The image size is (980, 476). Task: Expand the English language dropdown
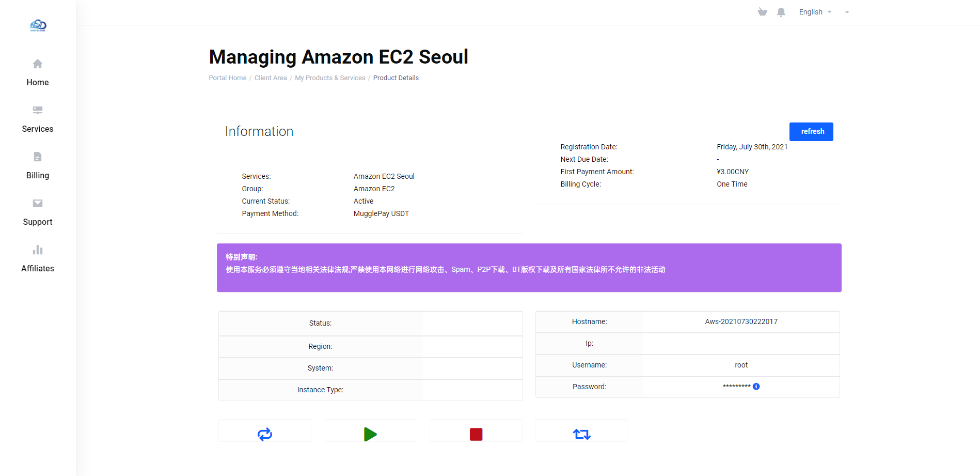pyautogui.click(x=815, y=12)
